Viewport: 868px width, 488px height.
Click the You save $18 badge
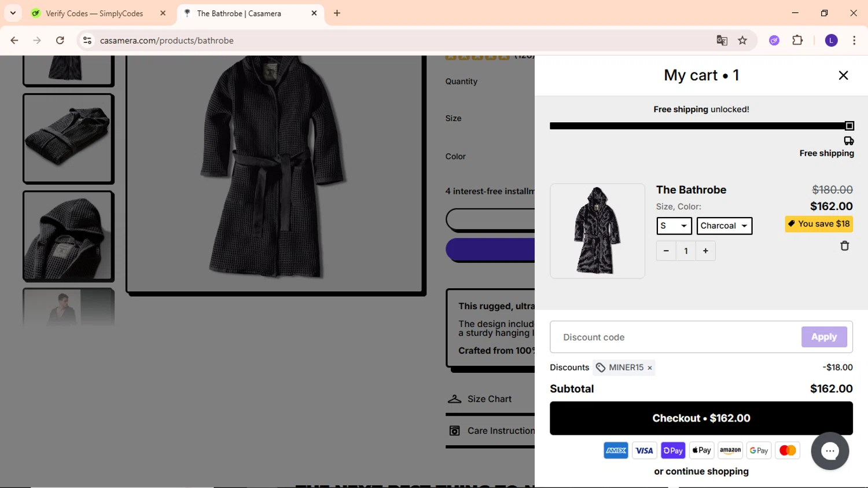click(x=819, y=224)
